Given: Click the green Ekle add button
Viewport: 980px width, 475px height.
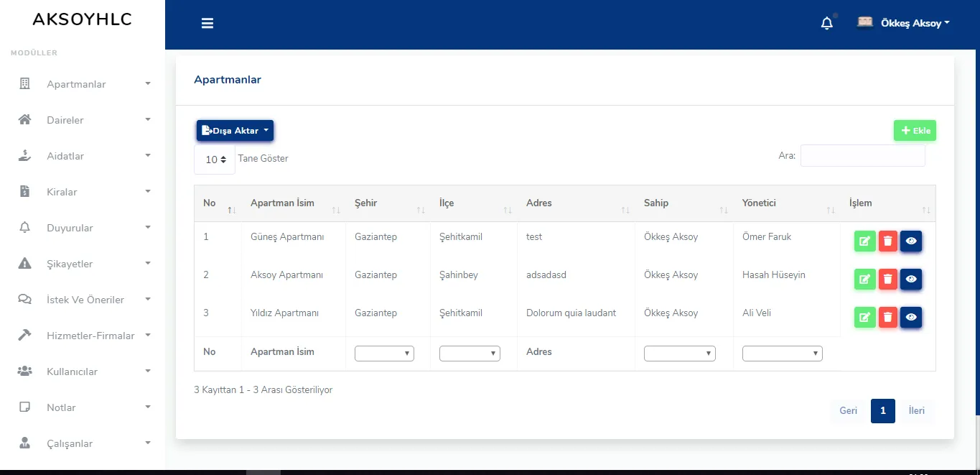Looking at the screenshot, I should [915, 131].
